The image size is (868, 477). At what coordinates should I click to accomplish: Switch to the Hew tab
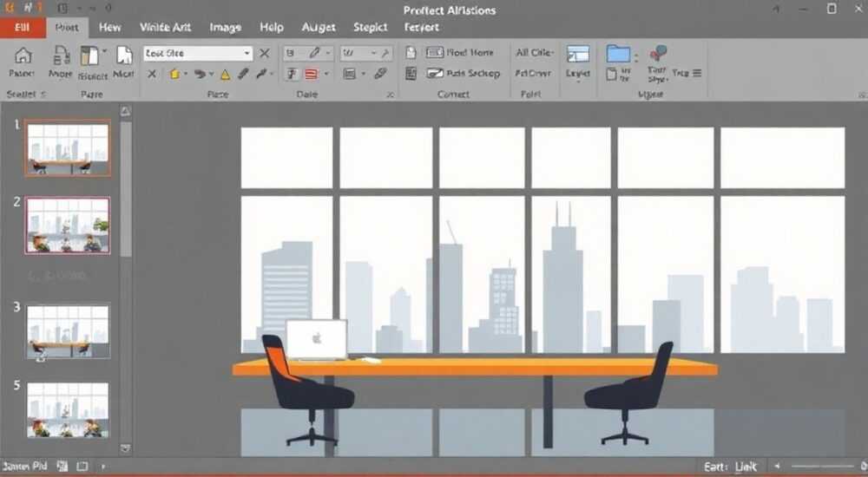click(x=109, y=27)
